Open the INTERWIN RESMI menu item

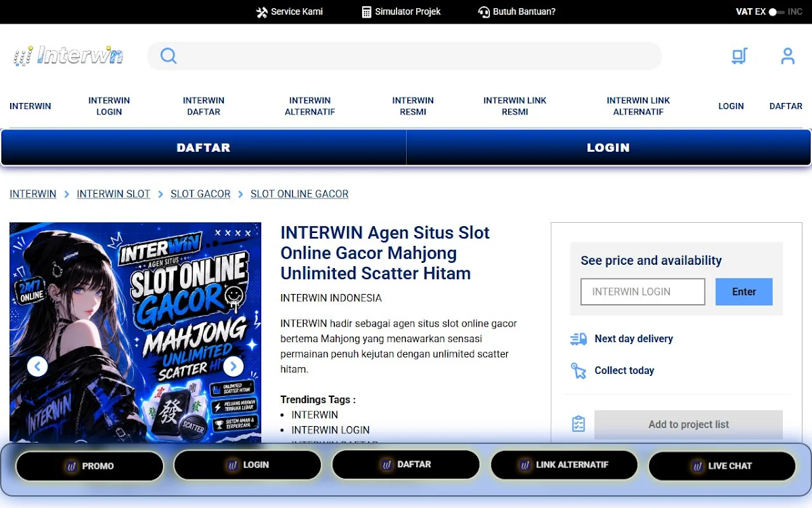click(x=413, y=106)
